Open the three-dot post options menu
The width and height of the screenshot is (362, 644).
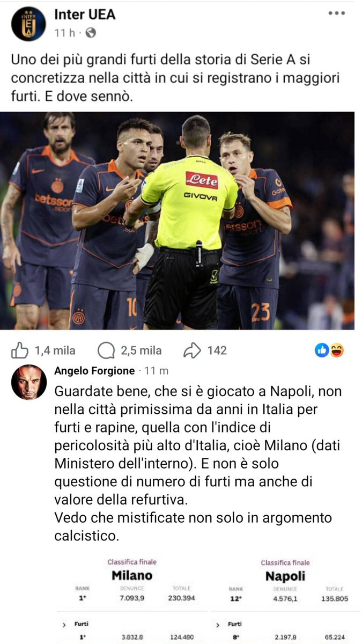click(336, 13)
